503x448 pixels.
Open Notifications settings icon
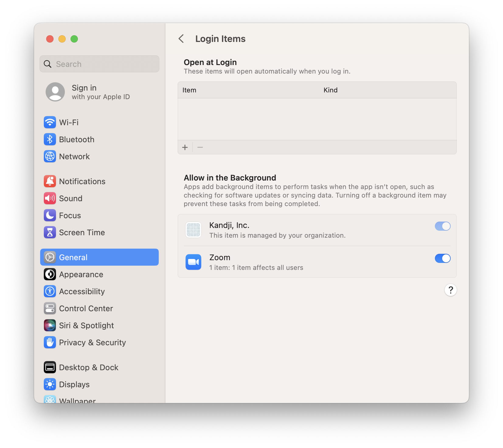pos(50,181)
